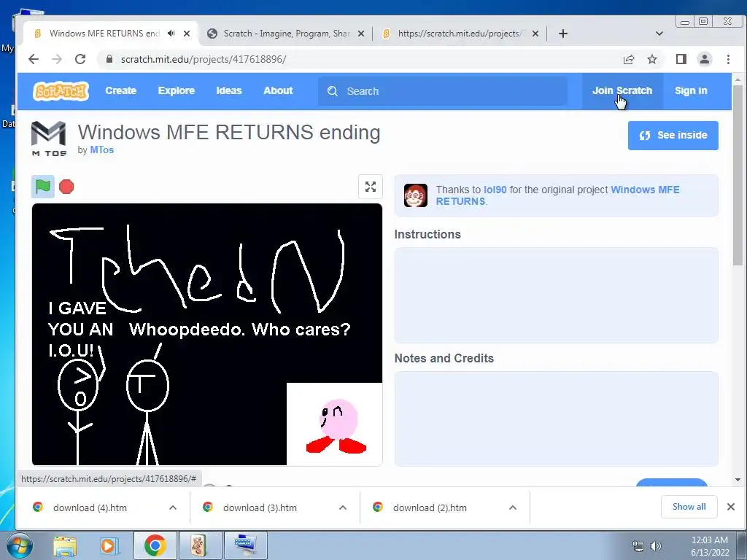Expand options for download (3).htm
Screen dimensions: 747x560
343,507
